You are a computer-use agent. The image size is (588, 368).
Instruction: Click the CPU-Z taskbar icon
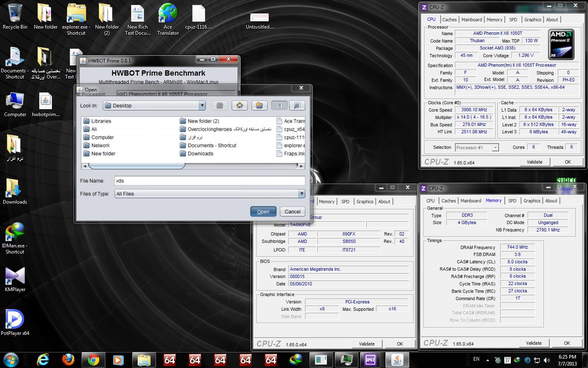click(x=370, y=360)
